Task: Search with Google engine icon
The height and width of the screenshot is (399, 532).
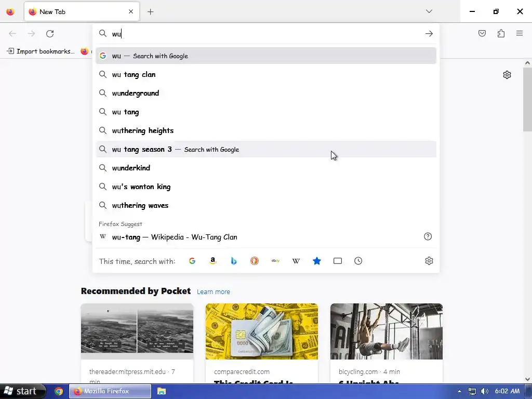Action: click(x=192, y=261)
